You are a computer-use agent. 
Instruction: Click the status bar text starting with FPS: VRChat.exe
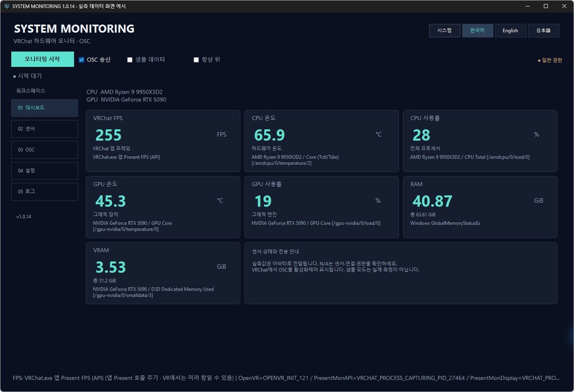tap(286, 378)
